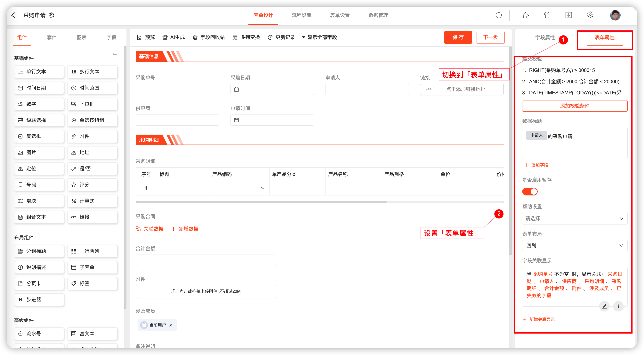Open the download icon in header
644x355 pixels.
(568, 15)
